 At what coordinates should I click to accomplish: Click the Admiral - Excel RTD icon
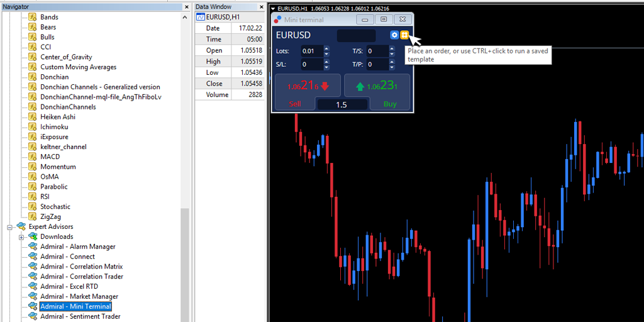(x=33, y=286)
